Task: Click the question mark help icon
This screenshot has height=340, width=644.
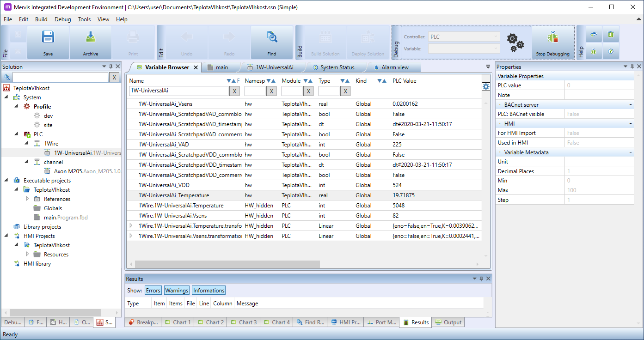Action: pyautogui.click(x=611, y=51)
